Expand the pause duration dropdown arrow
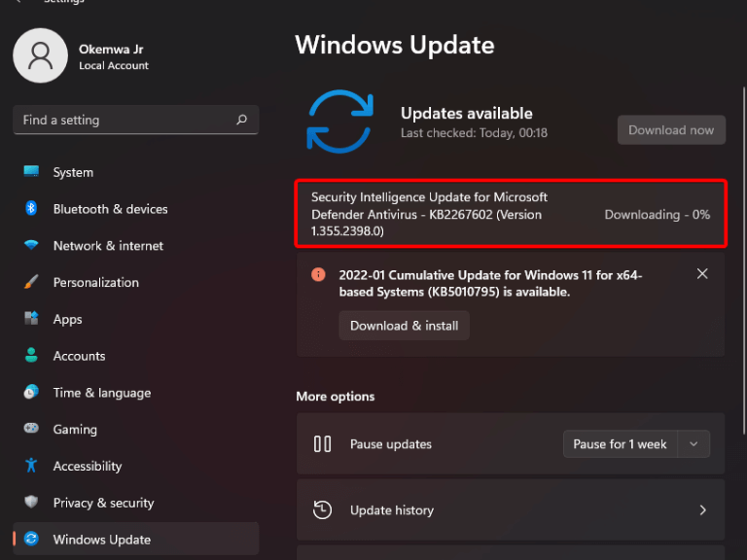Screen dimensions: 747x560 [694, 443]
